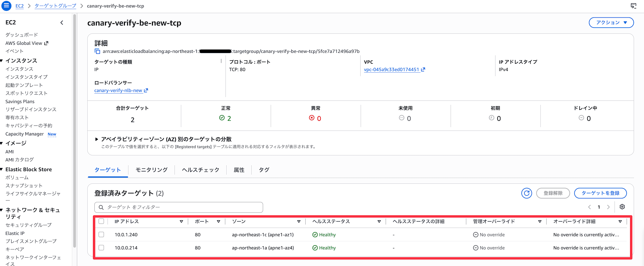Open ダッシュボード in the sidebar
The width and height of the screenshot is (644, 266).
point(22,35)
